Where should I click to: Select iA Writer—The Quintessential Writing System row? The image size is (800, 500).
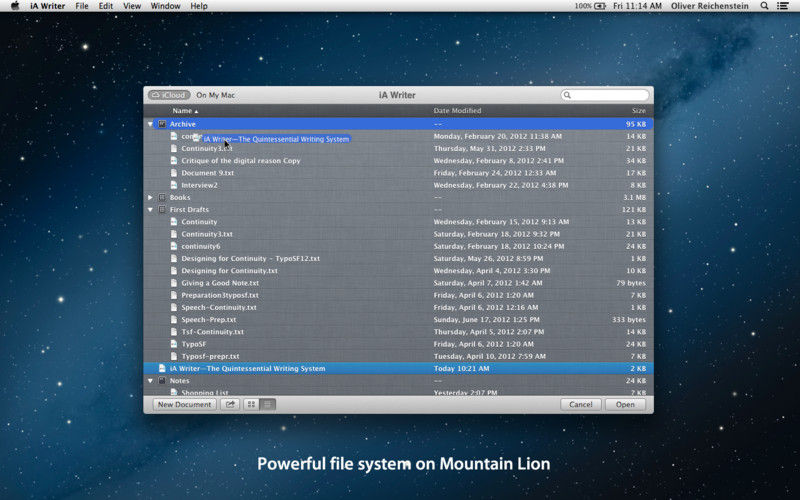[x=398, y=368]
